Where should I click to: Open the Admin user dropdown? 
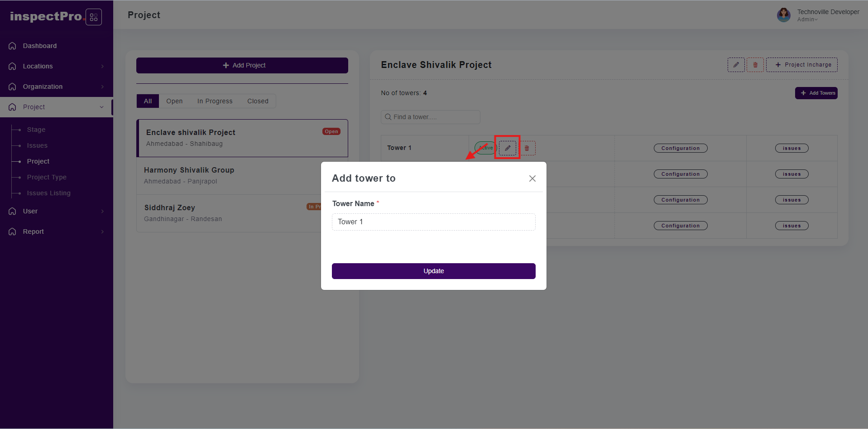click(x=807, y=19)
